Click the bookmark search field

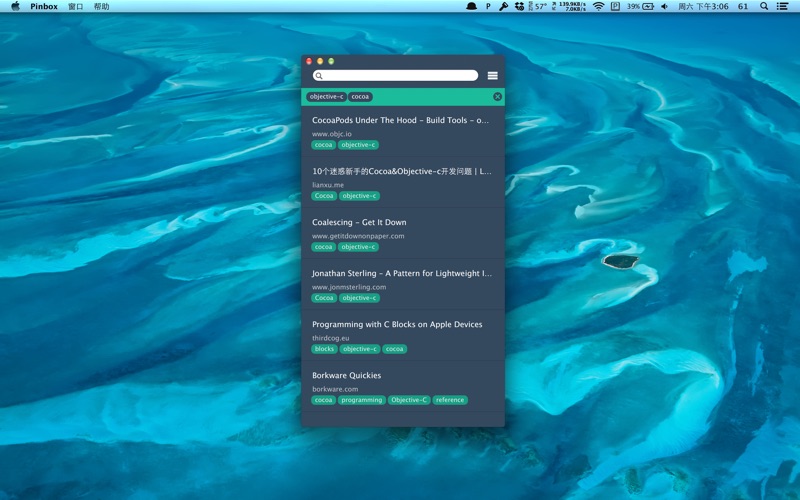(400, 76)
